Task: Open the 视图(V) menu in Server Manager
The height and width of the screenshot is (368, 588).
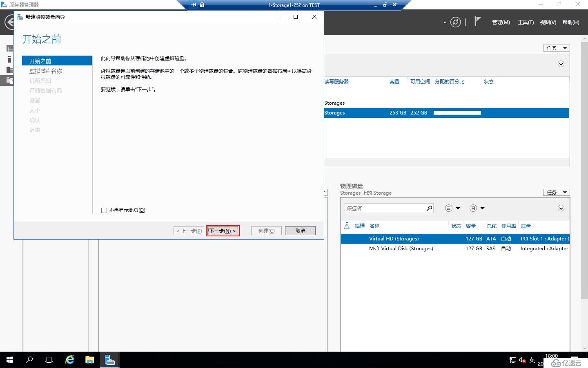Action: pyautogui.click(x=548, y=22)
